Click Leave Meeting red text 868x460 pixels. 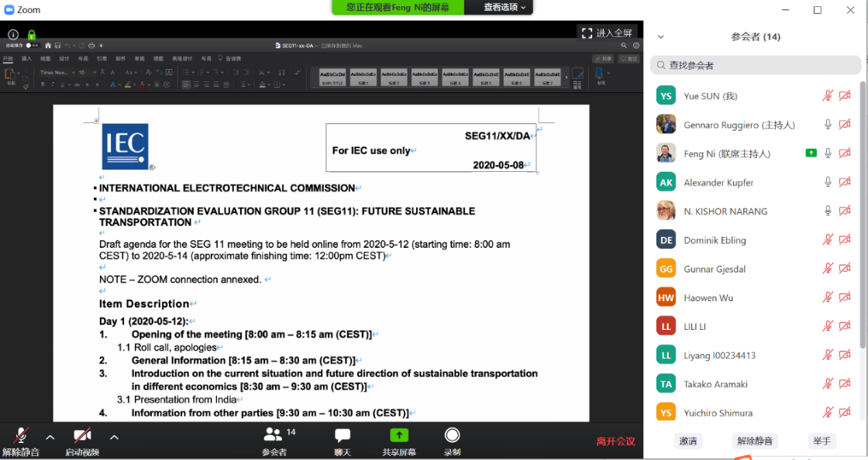coord(615,441)
